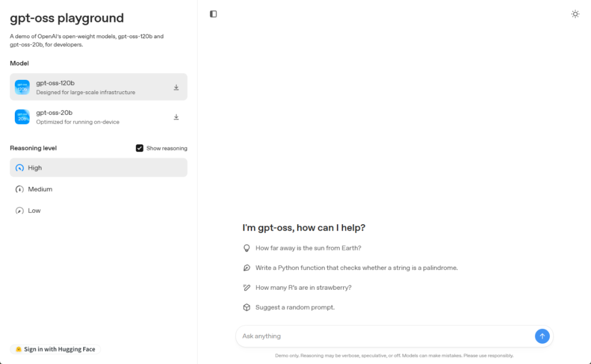Image resolution: width=591 pixels, height=364 pixels.
Task: Download the gpt-oss-20b model
Action: pyautogui.click(x=176, y=117)
